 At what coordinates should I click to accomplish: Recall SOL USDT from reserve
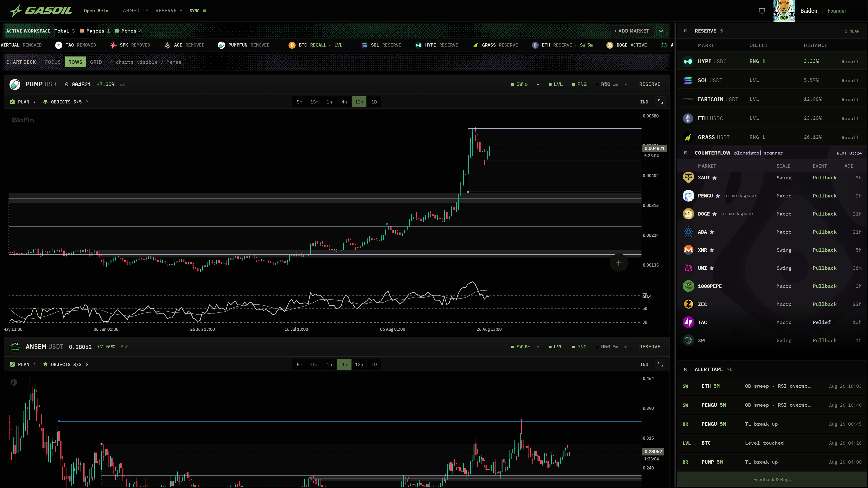(850, 80)
